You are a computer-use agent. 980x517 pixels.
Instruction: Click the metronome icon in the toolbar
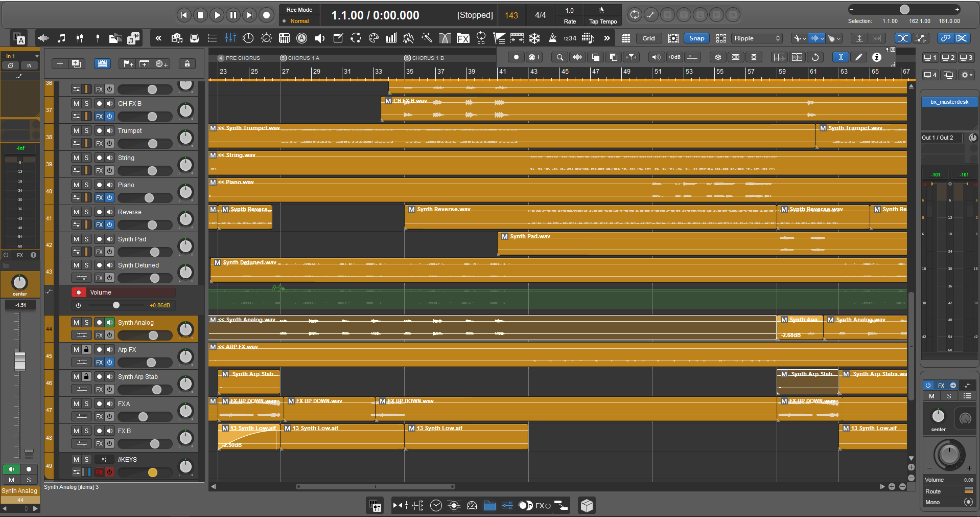(x=552, y=38)
